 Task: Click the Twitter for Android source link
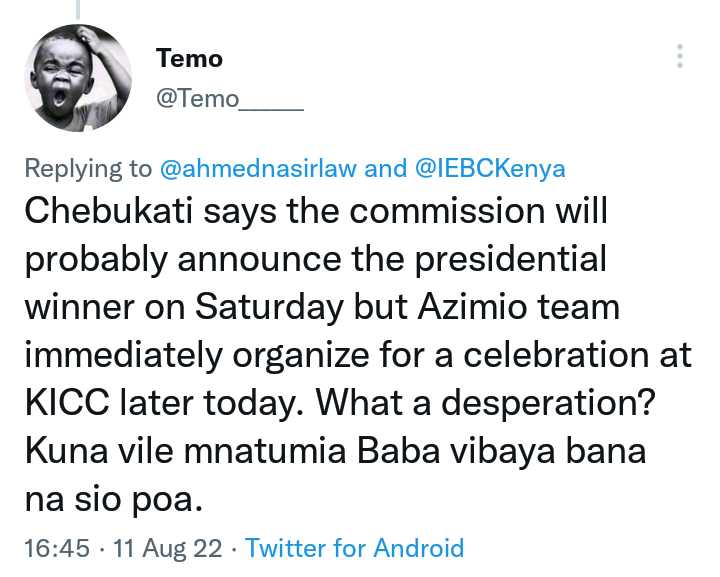(x=354, y=548)
